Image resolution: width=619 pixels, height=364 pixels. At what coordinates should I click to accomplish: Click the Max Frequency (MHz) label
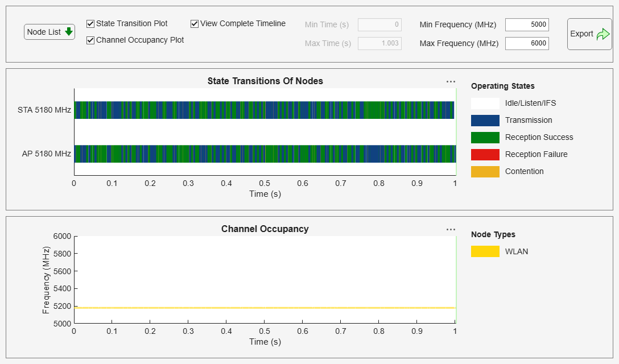coord(459,43)
